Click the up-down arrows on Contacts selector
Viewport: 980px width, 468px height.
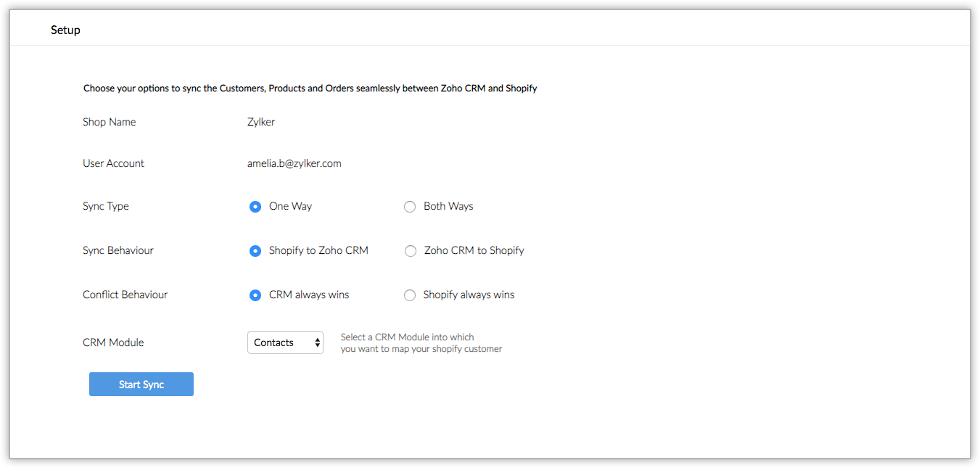(318, 342)
